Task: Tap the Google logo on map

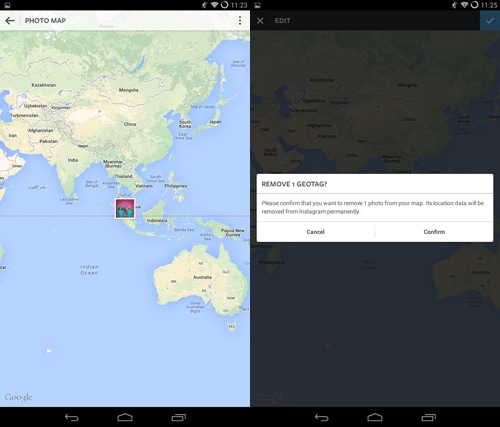Action: 18,397
